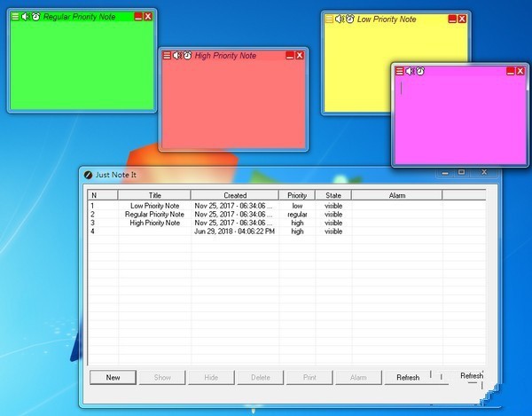This screenshot has width=532, height=416.
Task: Close the Just Note It window
Action: coord(484,172)
